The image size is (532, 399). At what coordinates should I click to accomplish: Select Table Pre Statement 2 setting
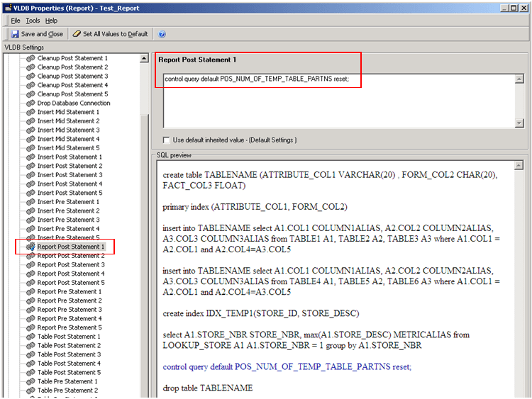coord(67,390)
